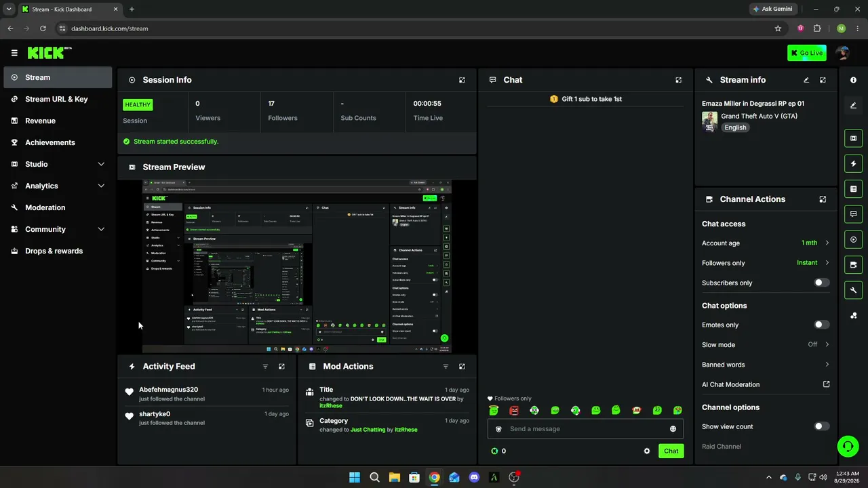Expand the Chat panel to fullscreen
Image resolution: width=868 pixels, height=488 pixels.
[678, 80]
